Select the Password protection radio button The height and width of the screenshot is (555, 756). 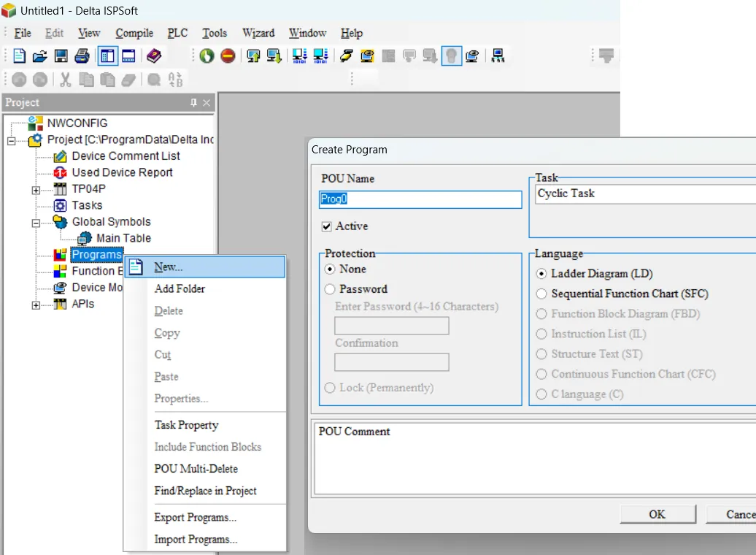330,289
